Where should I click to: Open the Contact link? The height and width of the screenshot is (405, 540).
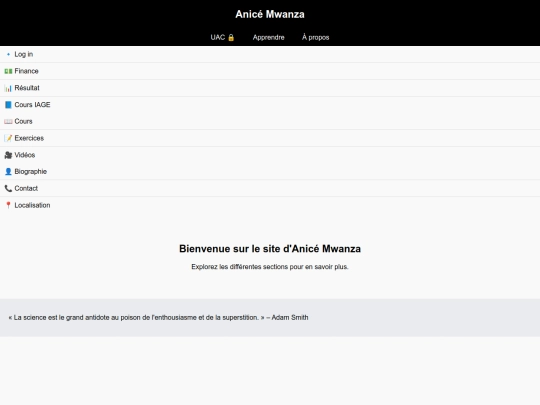(26, 188)
